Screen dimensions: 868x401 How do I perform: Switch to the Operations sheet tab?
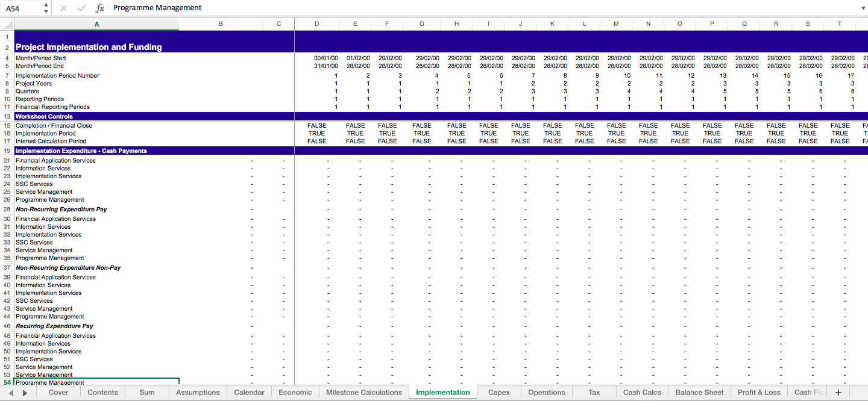click(x=547, y=393)
